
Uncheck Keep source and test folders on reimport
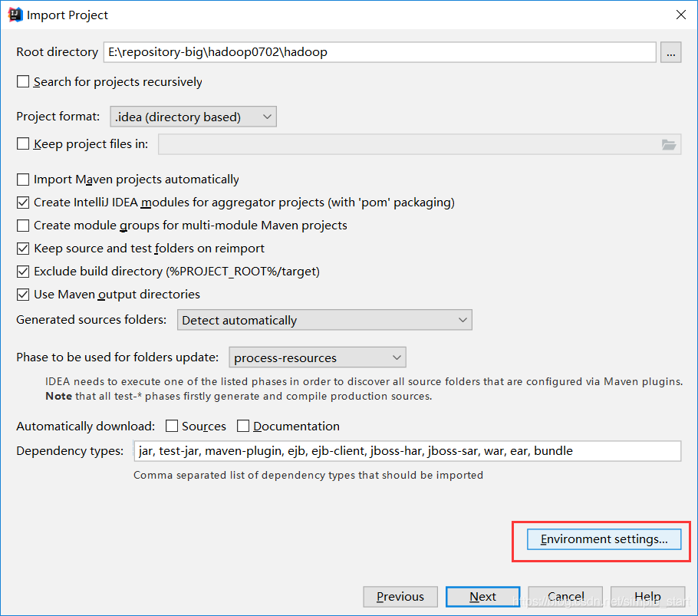pyautogui.click(x=23, y=249)
